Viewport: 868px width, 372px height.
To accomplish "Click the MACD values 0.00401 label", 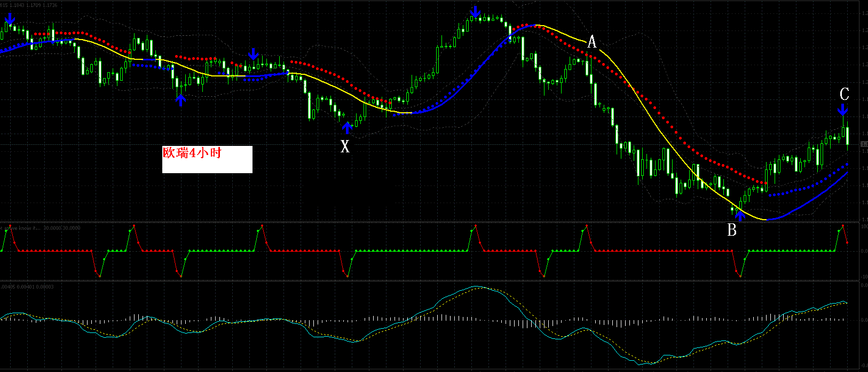I will click(x=27, y=287).
